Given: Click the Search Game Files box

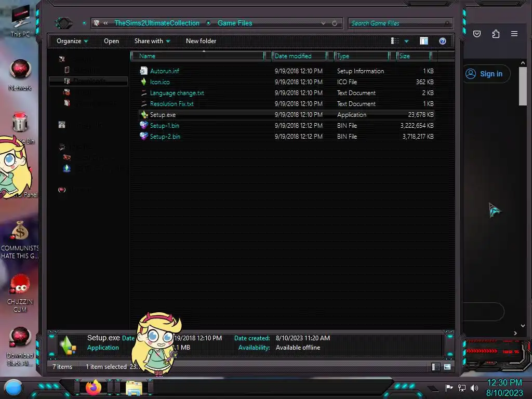Looking at the screenshot, I should point(401,23).
